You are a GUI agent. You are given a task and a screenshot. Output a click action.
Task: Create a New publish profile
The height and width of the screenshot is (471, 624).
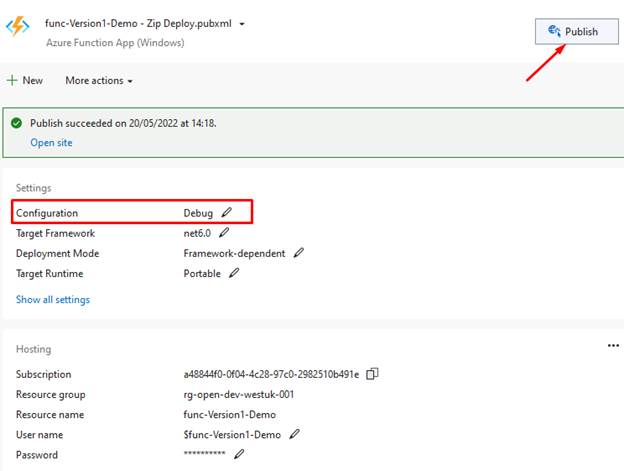(25, 80)
